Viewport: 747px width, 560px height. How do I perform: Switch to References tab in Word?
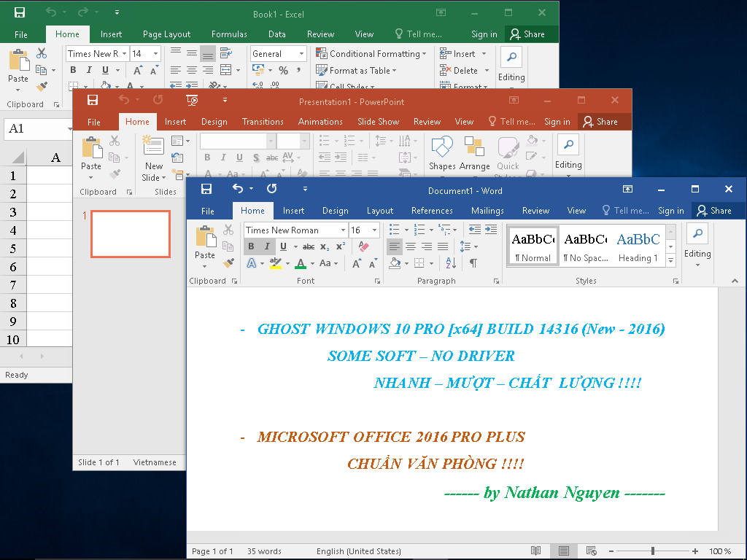432,211
